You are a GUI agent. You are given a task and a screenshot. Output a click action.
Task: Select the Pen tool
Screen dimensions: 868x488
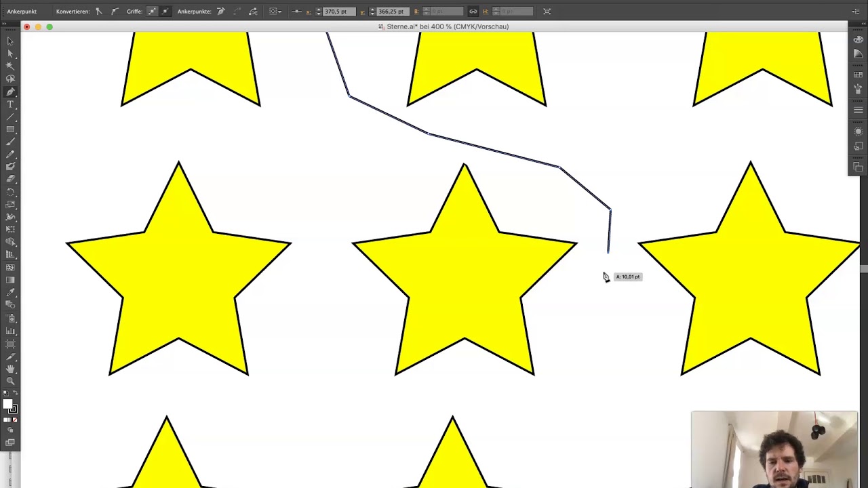(10, 91)
